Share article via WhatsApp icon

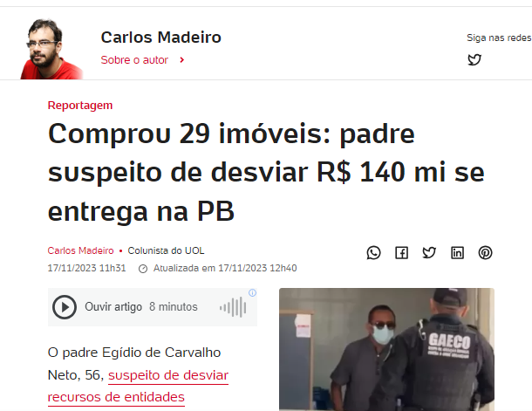[x=373, y=253]
